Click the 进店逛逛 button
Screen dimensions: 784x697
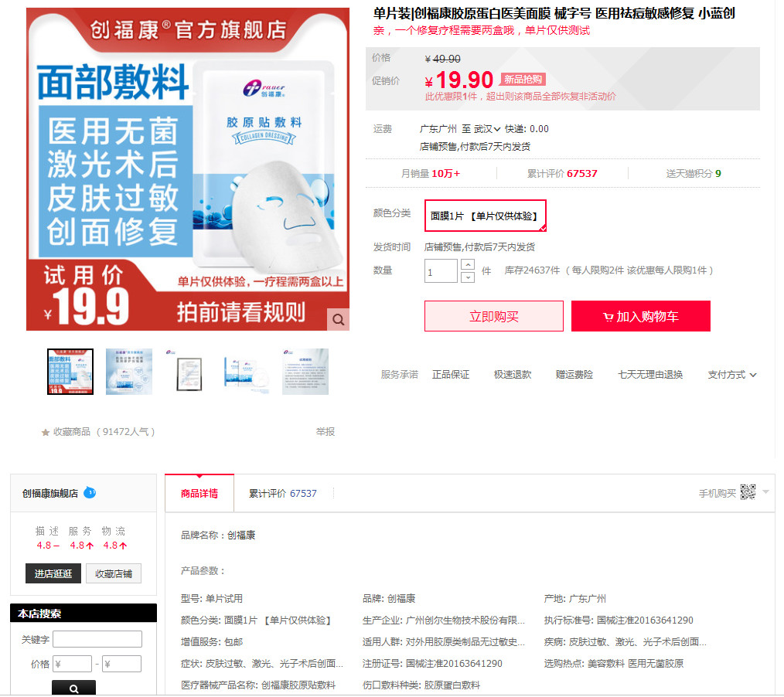[x=53, y=573]
